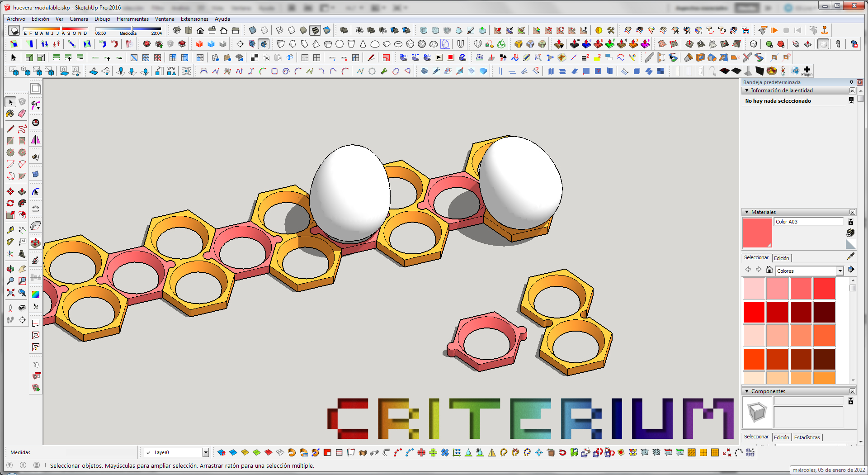Enable Shaded With Textures style
Image resolution: width=868 pixels, height=475 pixels.
[315, 31]
